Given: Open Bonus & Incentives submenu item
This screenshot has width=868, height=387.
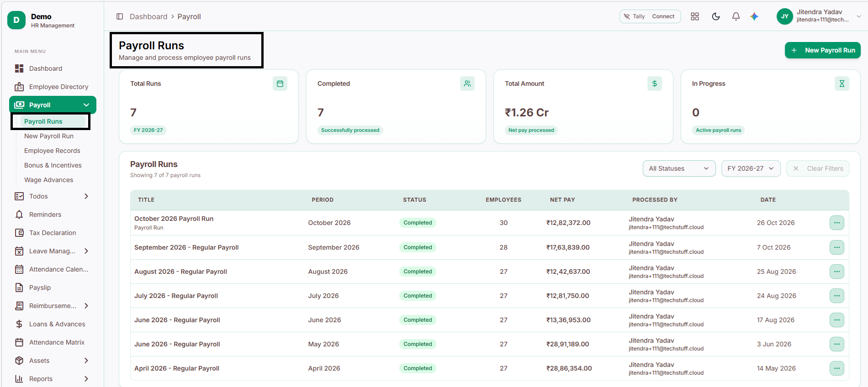Looking at the screenshot, I should click(53, 165).
